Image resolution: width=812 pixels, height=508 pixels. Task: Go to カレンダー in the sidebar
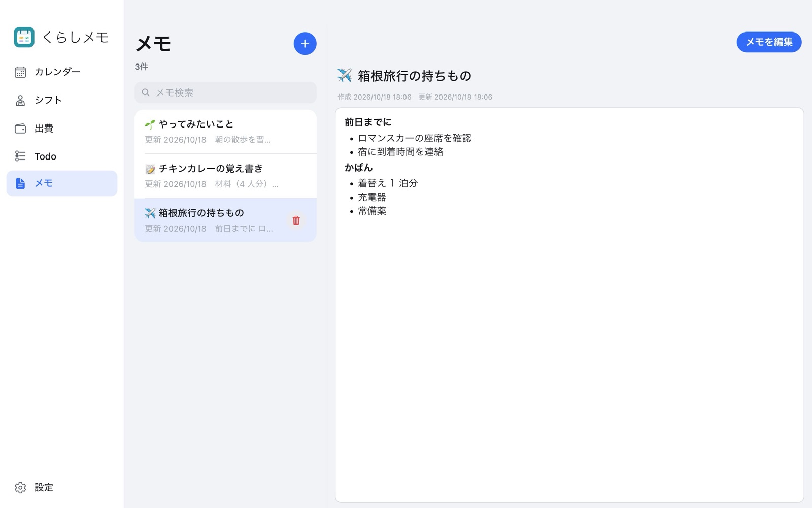[x=57, y=72]
